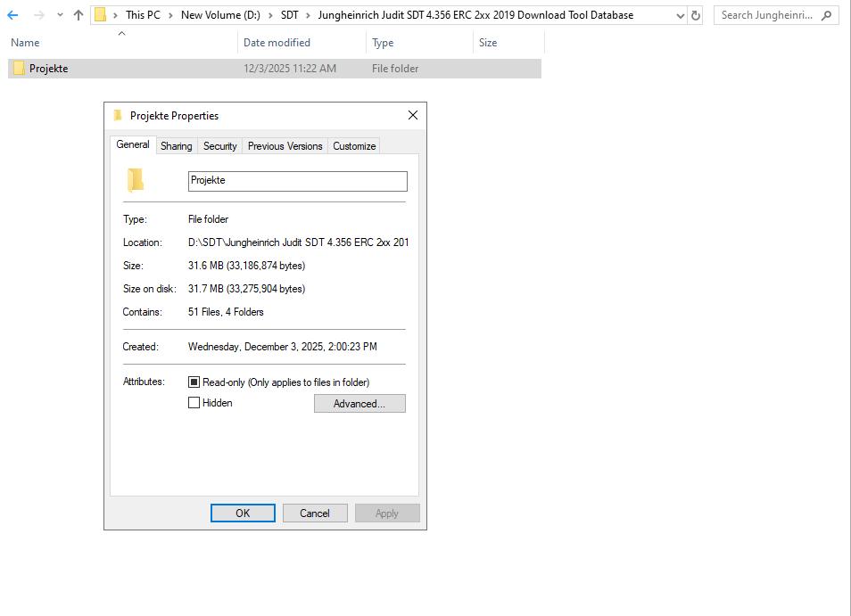Viewport: 851px width, 616px height.
Task: Click the magnifier icon in the search box
Action: [828, 15]
